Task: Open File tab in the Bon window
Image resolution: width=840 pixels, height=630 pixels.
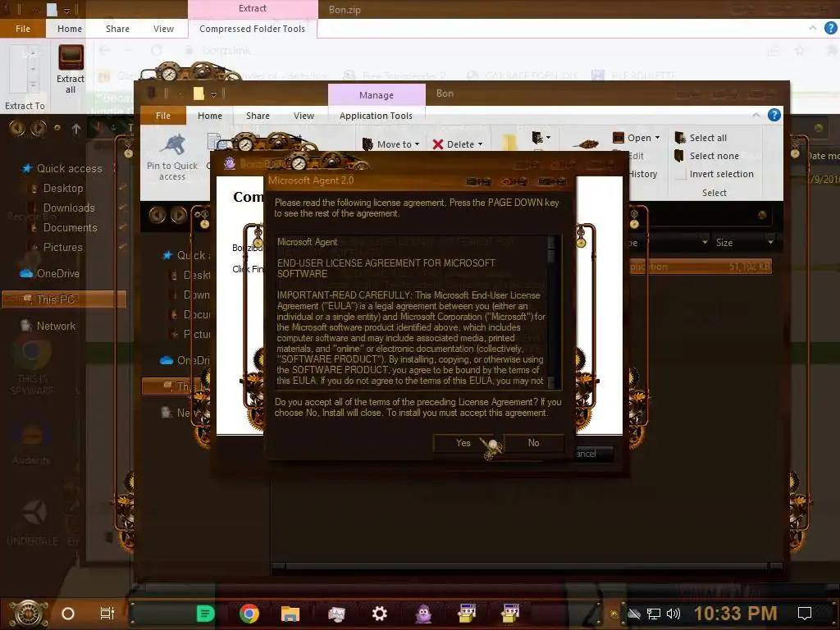Action: pyautogui.click(x=163, y=116)
